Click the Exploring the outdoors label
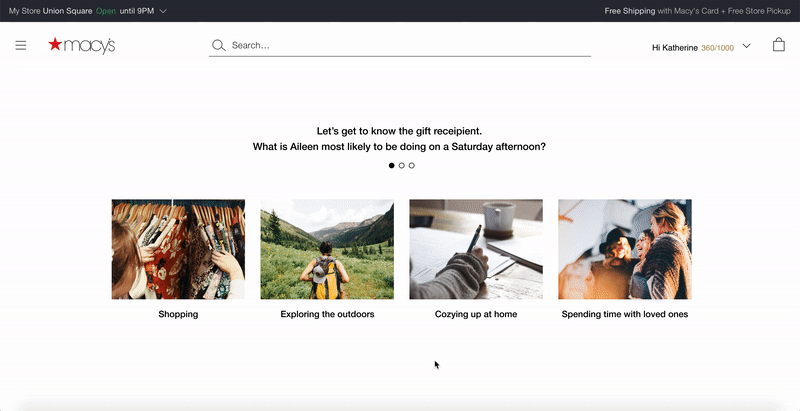This screenshot has height=411, width=800. pyautogui.click(x=327, y=314)
